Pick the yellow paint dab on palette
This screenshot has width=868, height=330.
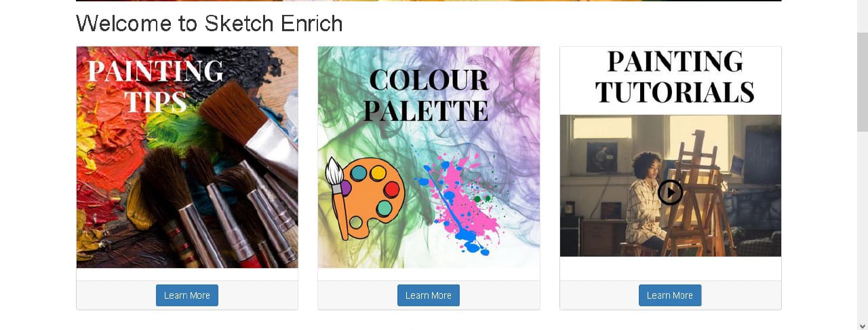pyautogui.click(x=378, y=172)
